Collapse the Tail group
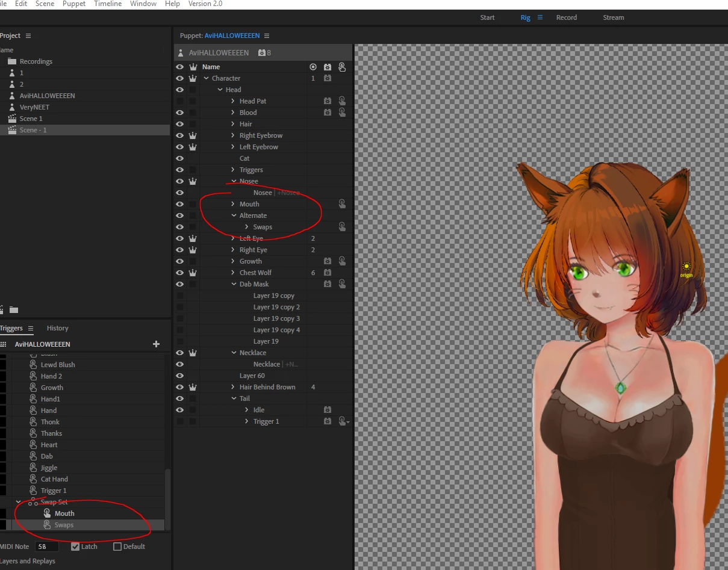This screenshot has width=728, height=570. (234, 398)
